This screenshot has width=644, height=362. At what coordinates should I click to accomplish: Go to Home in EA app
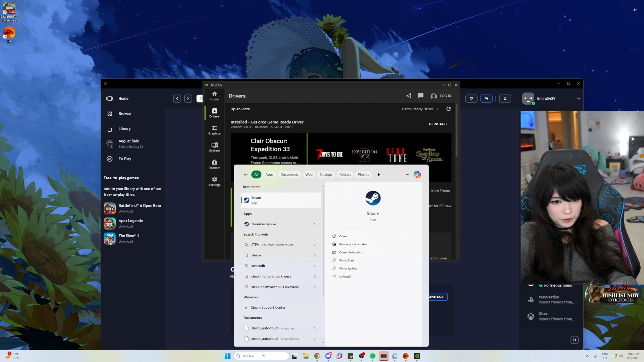point(123,99)
